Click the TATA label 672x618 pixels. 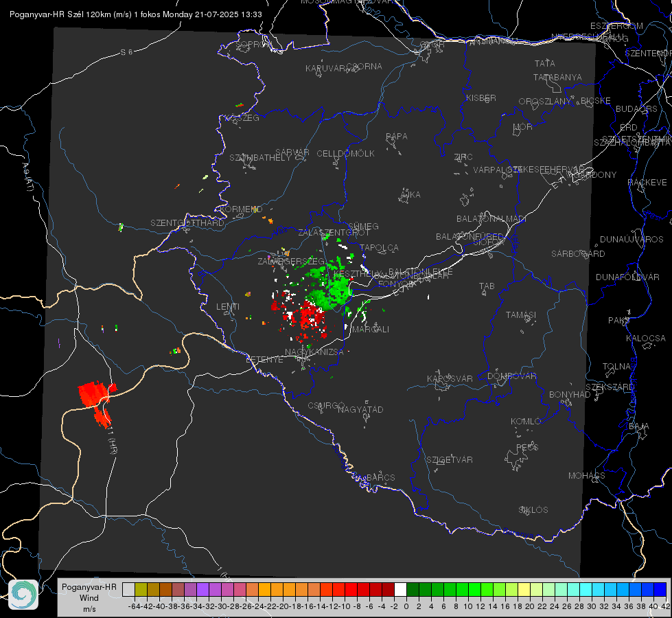tap(545, 63)
